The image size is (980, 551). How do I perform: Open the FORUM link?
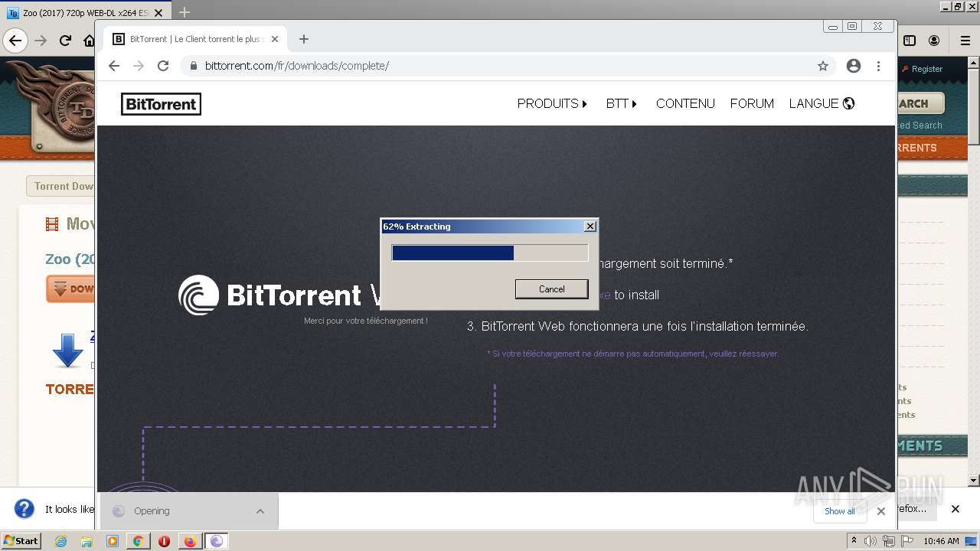[752, 103]
